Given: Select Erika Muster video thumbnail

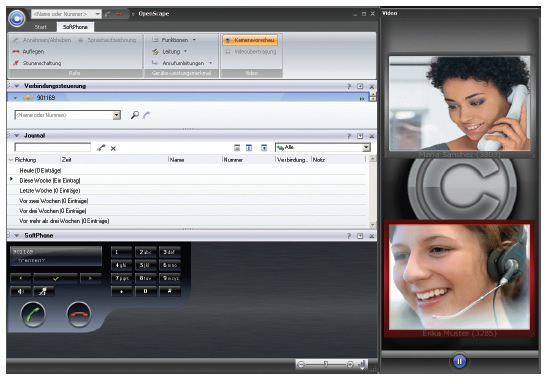Looking at the screenshot, I should 459,278.
